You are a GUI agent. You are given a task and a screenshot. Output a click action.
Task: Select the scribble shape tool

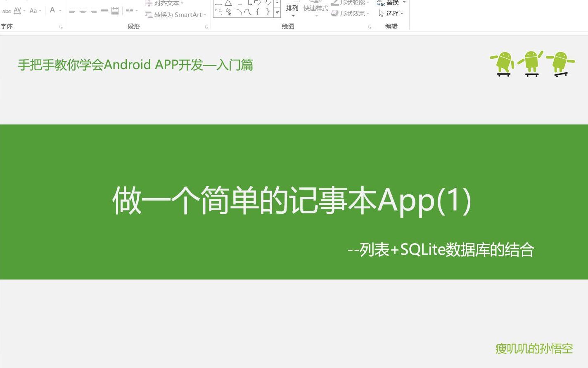click(x=228, y=12)
